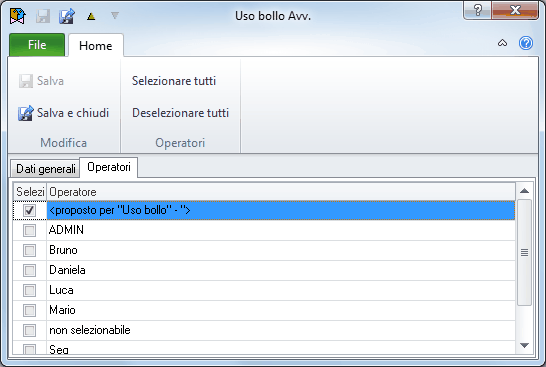Click Deselezionare tutti button

180,113
